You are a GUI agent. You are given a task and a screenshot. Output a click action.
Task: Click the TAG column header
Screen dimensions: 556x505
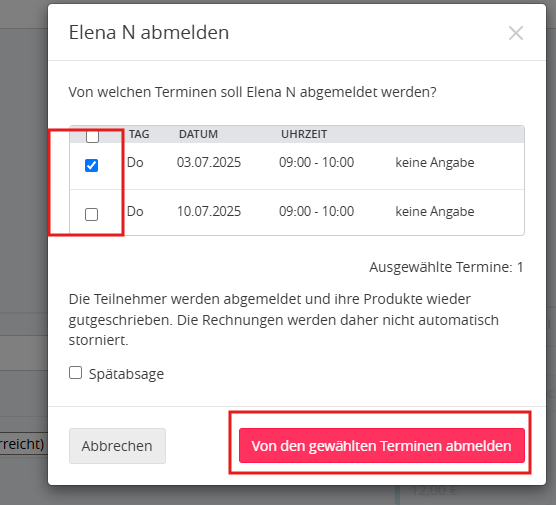click(x=139, y=134)
